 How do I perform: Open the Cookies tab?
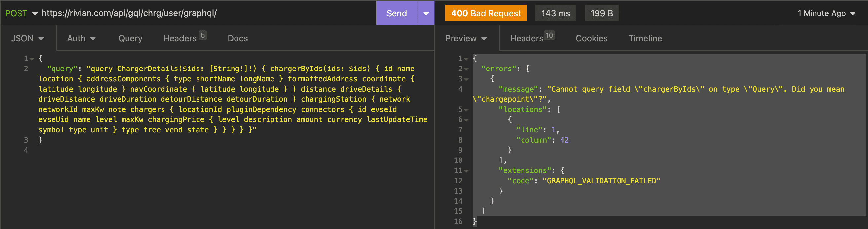(591, 38)
